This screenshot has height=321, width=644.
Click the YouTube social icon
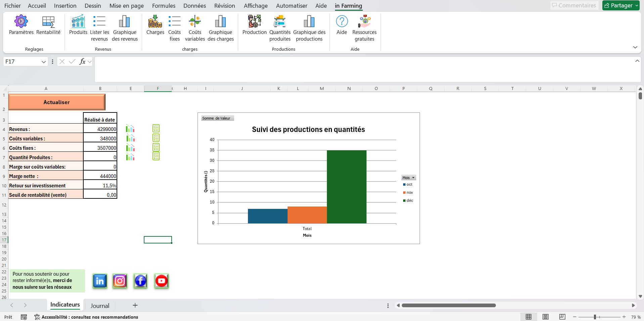[161, 281]
